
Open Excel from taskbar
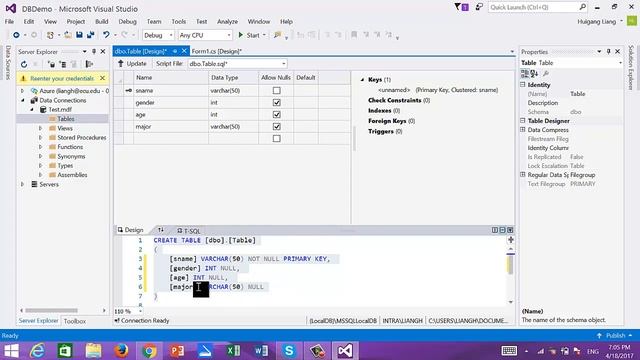233,351
